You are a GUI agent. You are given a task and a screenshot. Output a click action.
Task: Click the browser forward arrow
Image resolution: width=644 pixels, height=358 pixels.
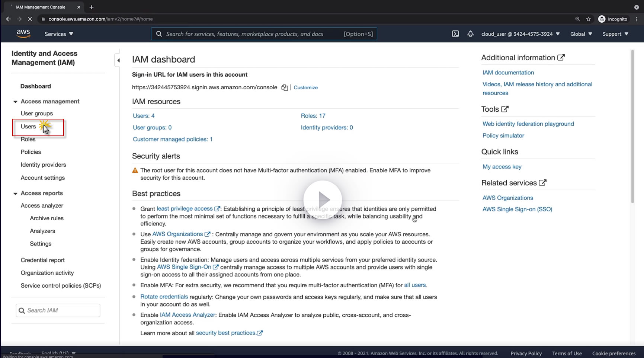click(x=19, y=19)
